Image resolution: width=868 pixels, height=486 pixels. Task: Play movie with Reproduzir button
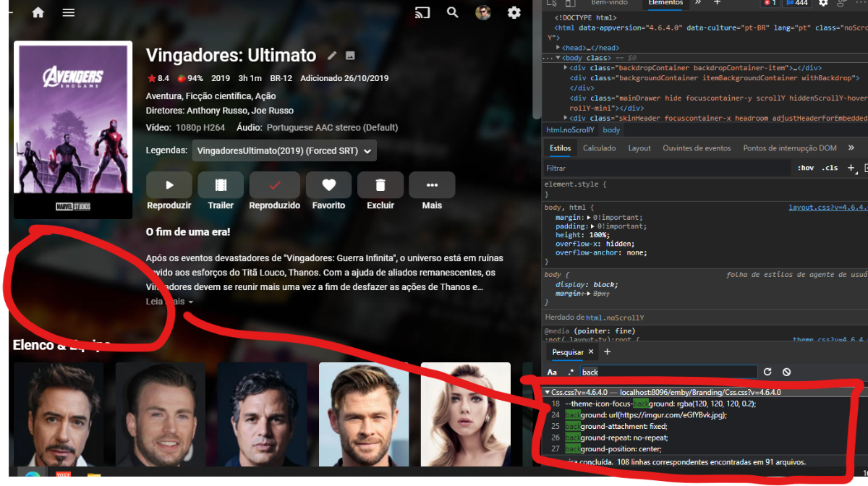click(x=169, y=185)
